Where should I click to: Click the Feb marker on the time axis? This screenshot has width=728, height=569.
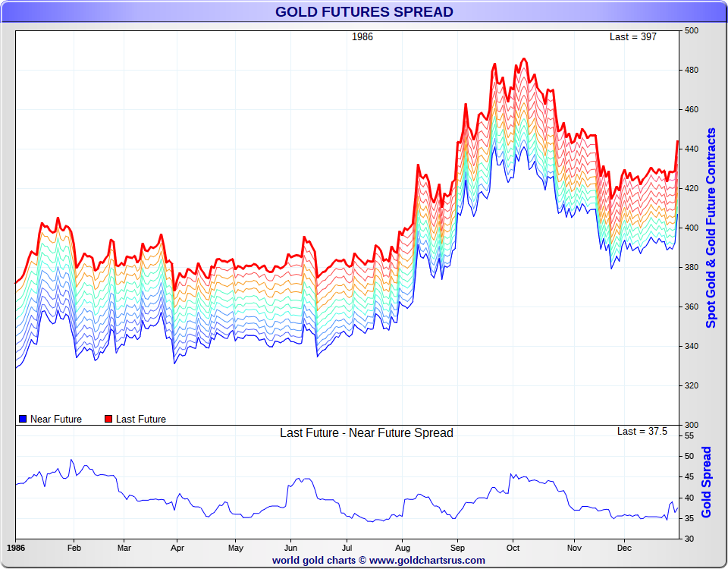pyautogui.click(x=74, y=547)
